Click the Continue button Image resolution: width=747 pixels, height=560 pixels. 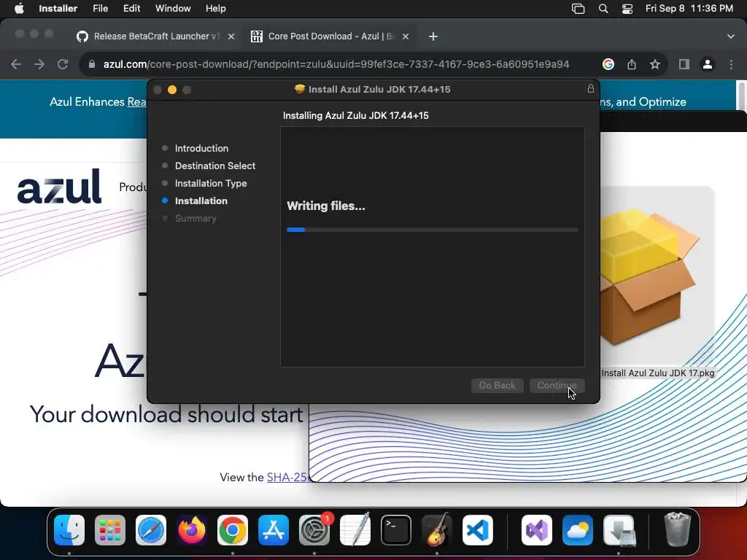click(557, 385)
